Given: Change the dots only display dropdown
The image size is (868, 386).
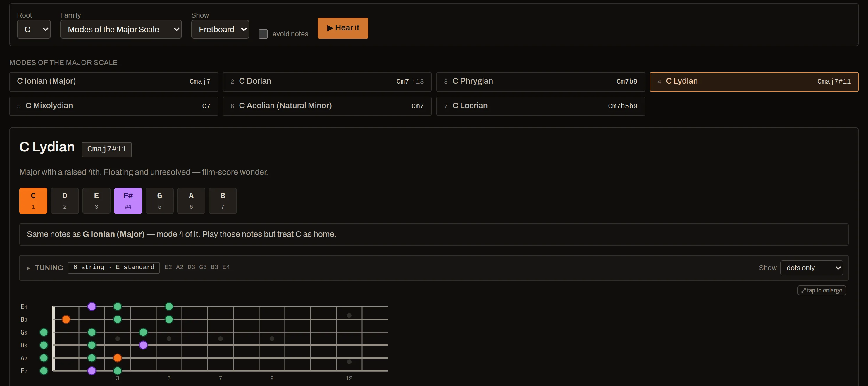Looking at the screenshot, I should [x=811, y=268].
